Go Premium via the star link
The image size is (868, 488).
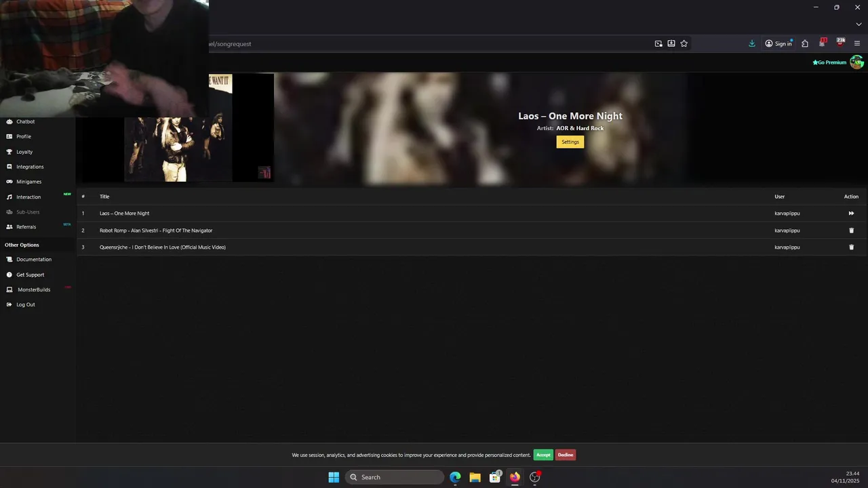pos(829,62)
